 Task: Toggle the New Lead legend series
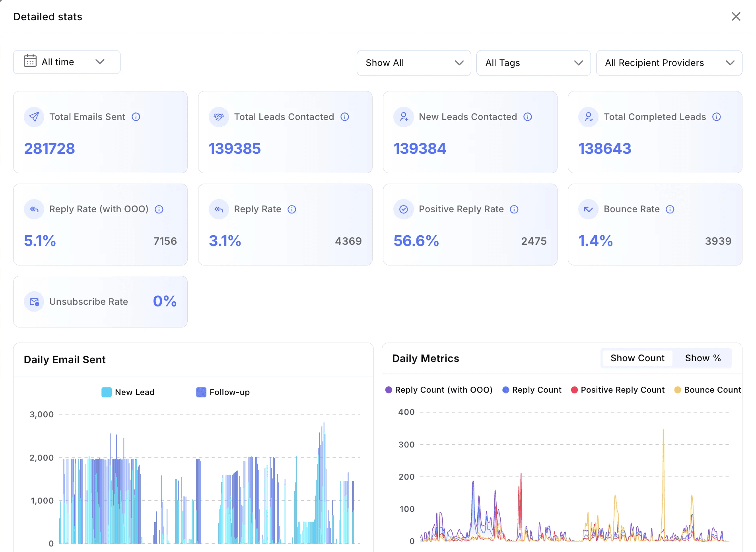[128, 392]
